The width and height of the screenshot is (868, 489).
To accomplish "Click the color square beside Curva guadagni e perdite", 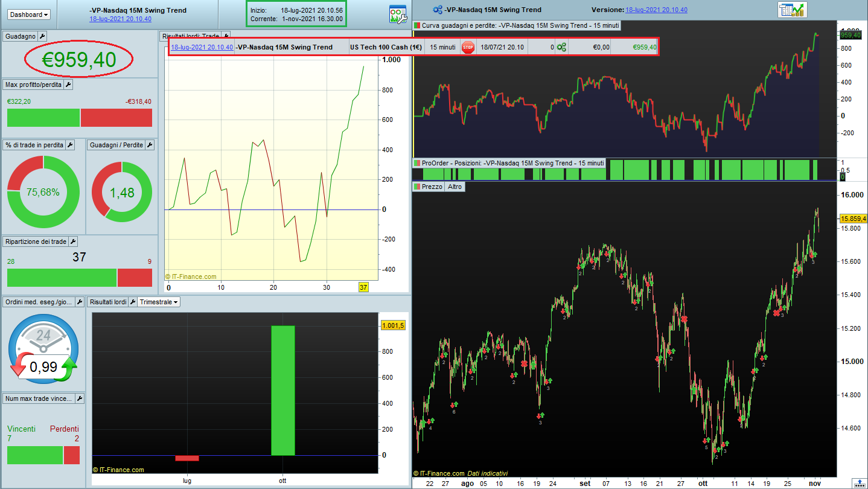I will [x=417, y=25].
